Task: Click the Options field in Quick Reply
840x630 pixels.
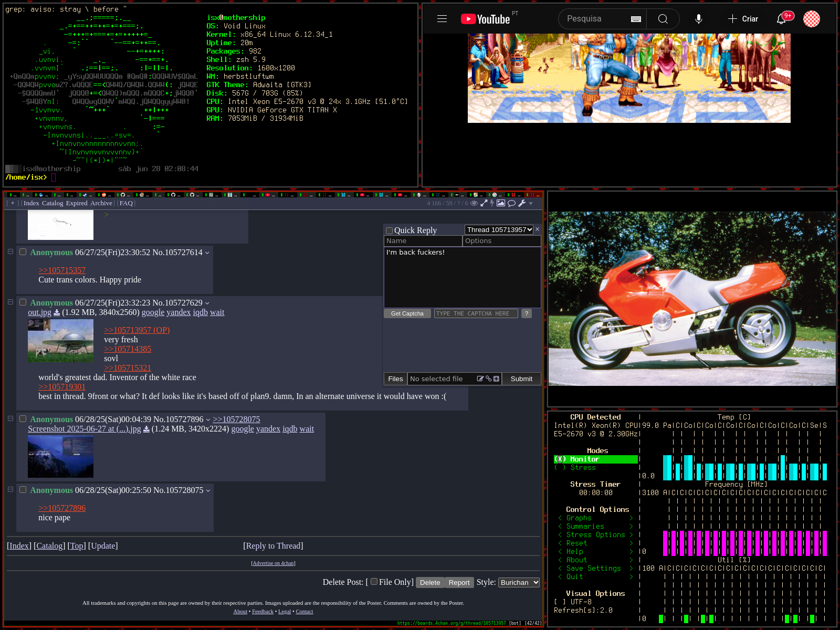Action: click(x=501, y=241)
